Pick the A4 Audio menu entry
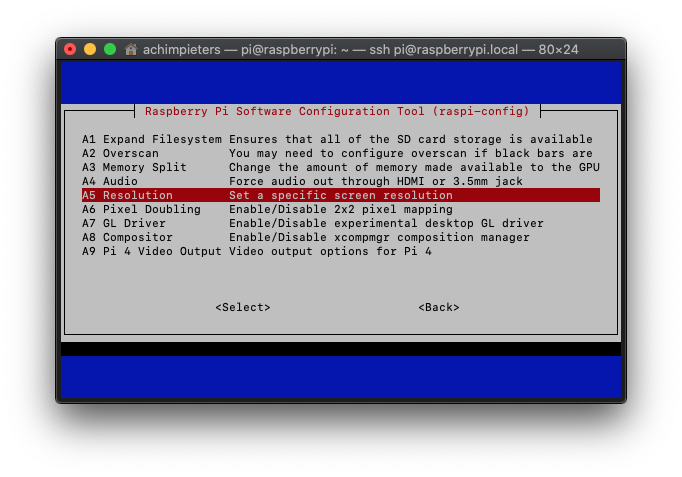Image resolution: width=682 pixels, height=477 pixels. point(341,181)
